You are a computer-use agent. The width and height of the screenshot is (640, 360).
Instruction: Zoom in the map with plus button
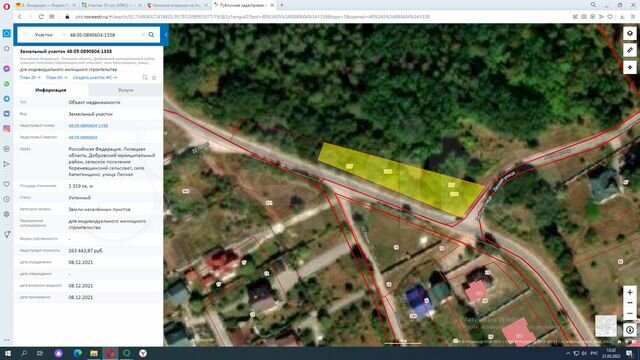tap(630, 292)
